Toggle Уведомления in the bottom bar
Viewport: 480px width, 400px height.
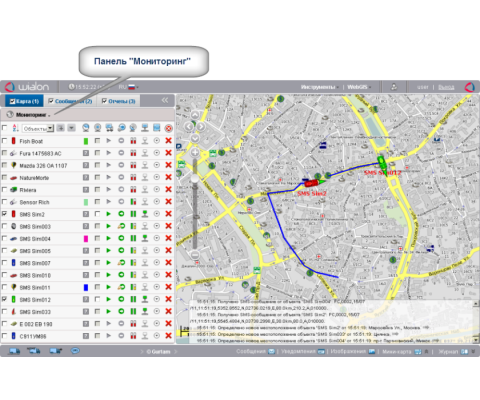pos(303,351)
